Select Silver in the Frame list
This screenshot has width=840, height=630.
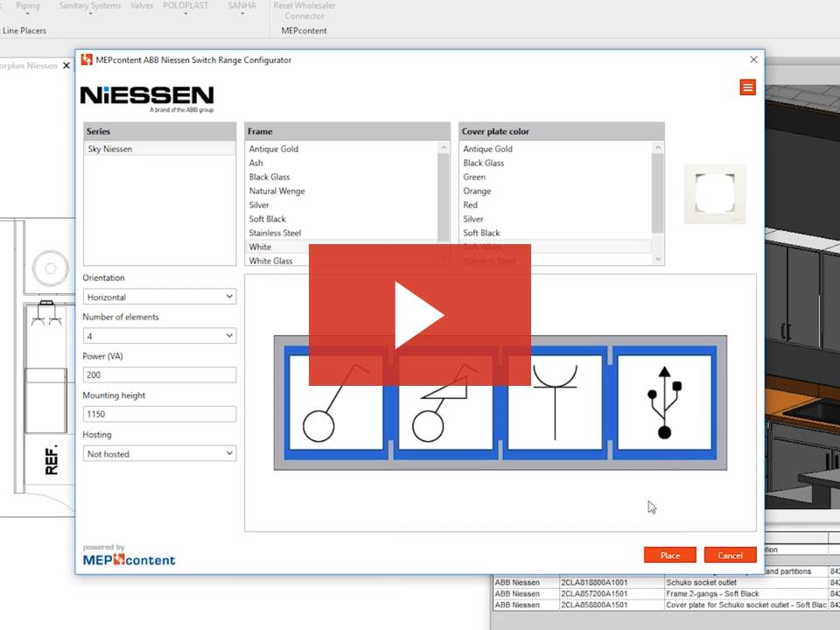(259, 205)
